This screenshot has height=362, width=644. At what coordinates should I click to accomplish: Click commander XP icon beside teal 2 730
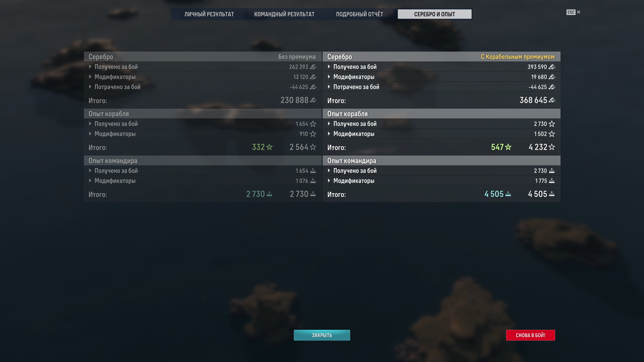(269, 194)
